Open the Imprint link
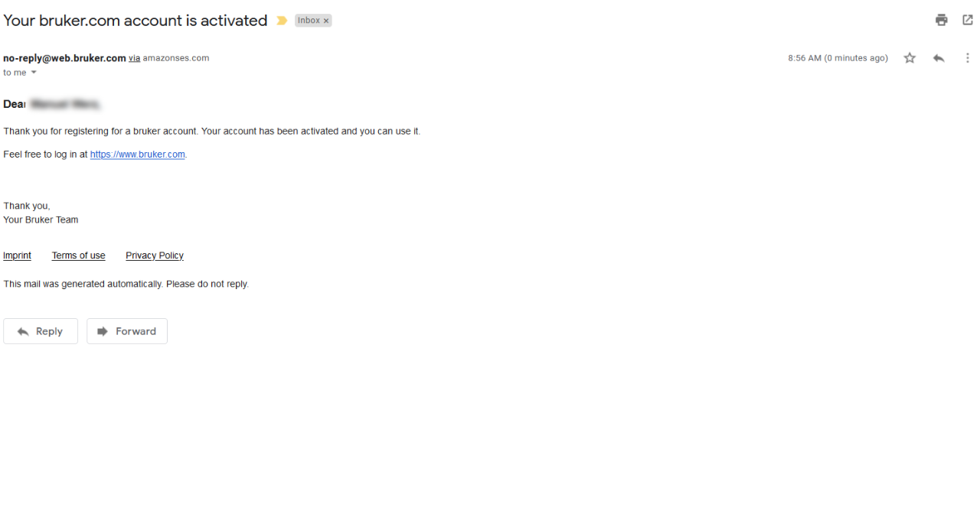 pos(17,255)
